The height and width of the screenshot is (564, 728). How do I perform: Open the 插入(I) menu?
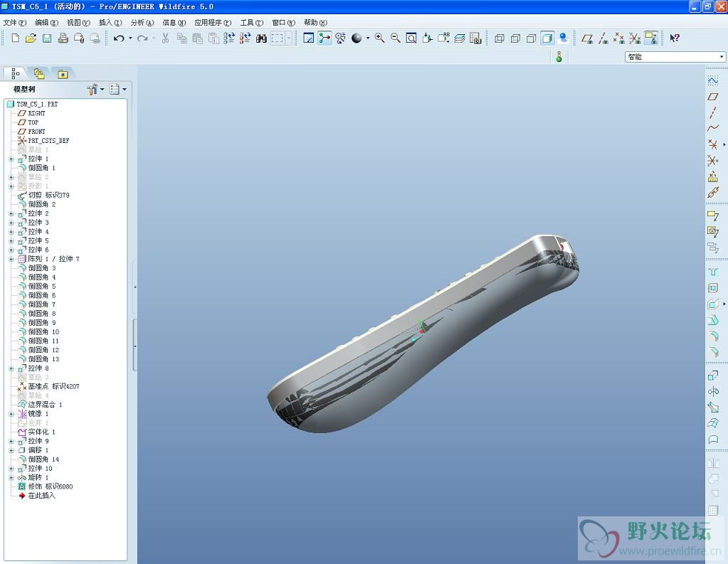tap(110, 22)
